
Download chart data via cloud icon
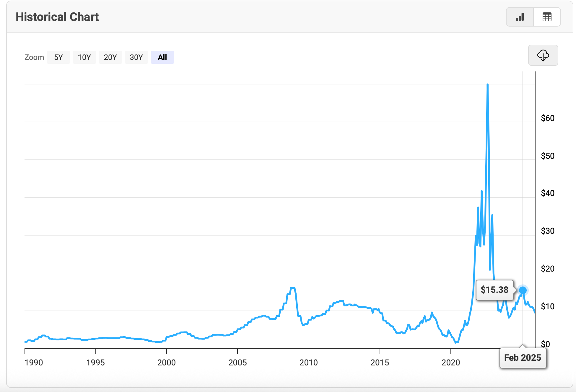point(543,55)
